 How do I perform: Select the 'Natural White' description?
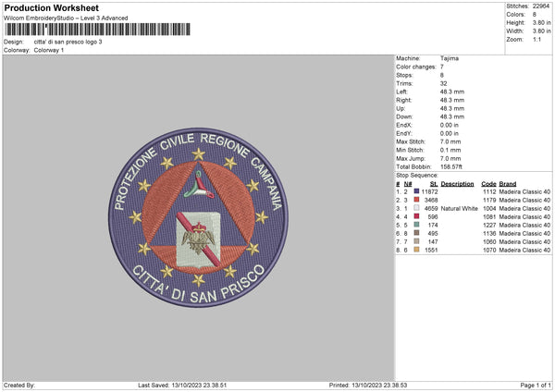tap(460, 208)
